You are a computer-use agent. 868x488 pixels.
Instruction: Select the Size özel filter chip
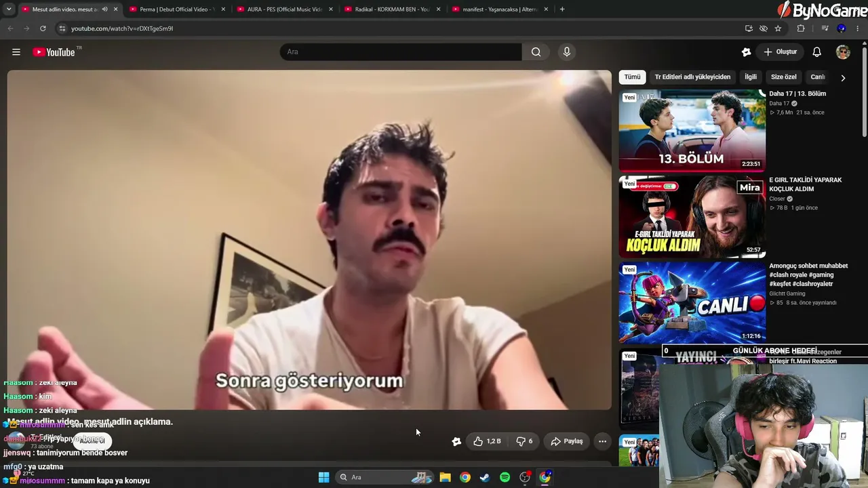784,77
